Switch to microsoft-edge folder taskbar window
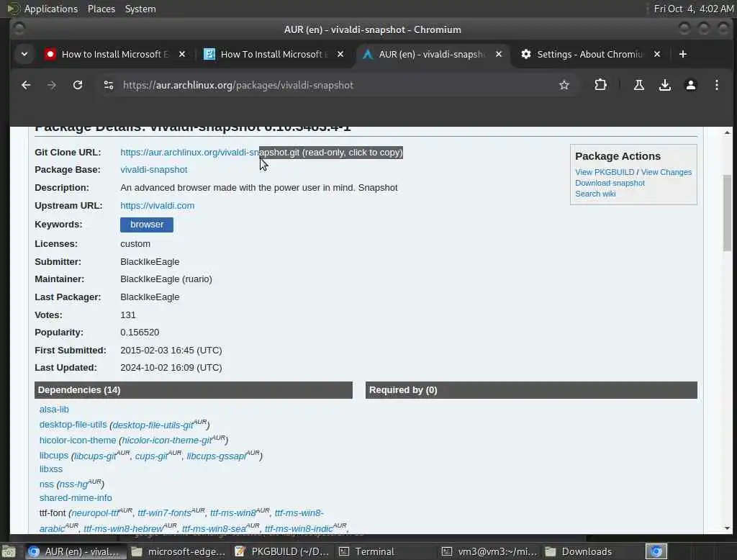The image size is (737, 560). point(178,551)
